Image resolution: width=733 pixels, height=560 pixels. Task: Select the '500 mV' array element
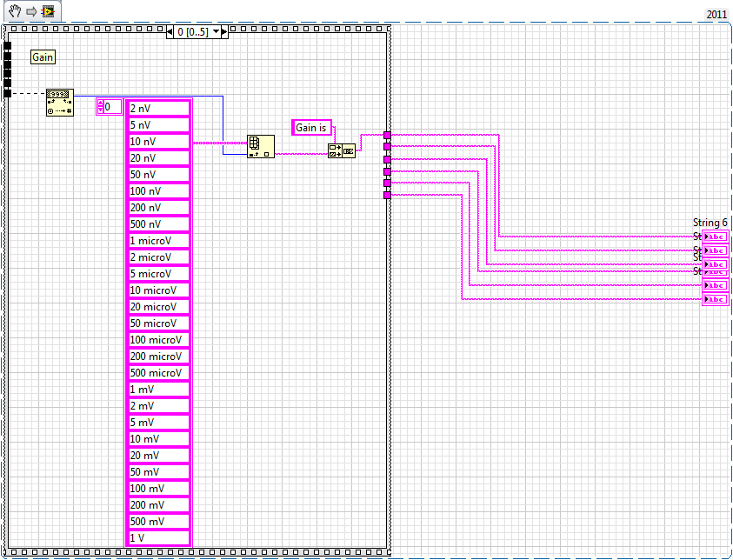[158, 522]
